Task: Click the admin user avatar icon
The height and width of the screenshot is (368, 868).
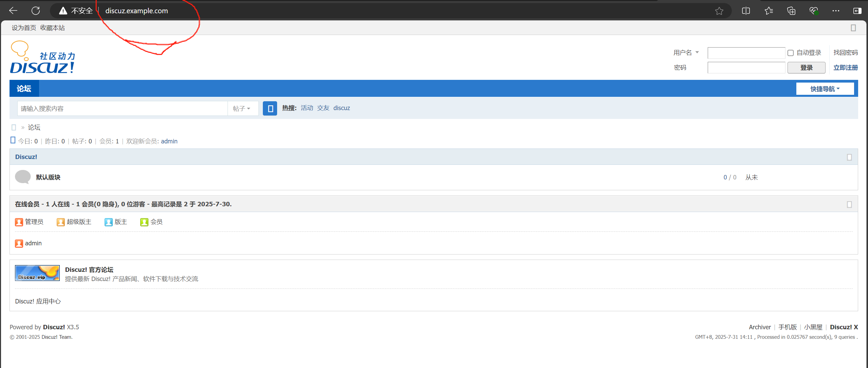Action: (x=19, y=243)
